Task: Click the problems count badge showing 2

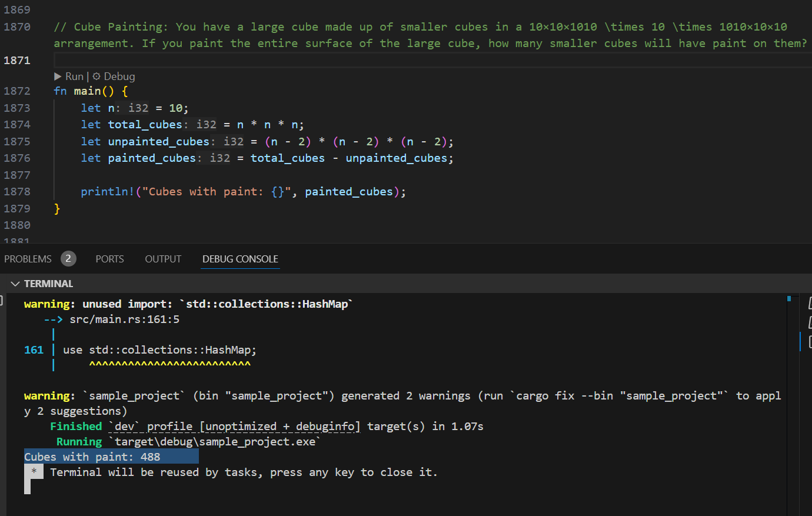Action: tap(68, 259)
